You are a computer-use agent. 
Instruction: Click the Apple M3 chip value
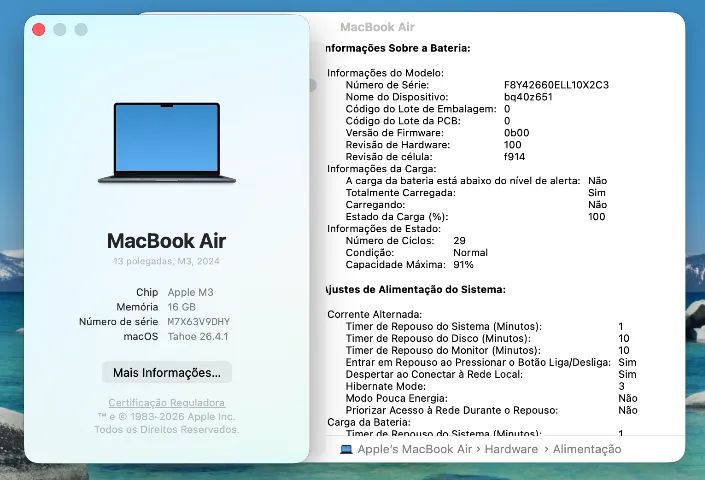(191, 292)
